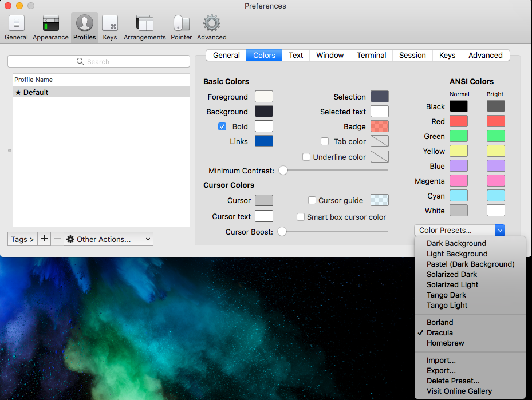This screenshot has height=400, width=532.
Task: Click the Foreground color swatch
Action: pyautogui.click(x=264, y=97)
